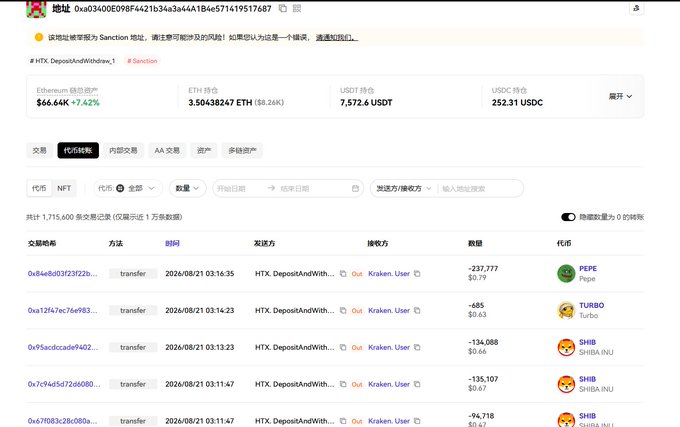Open Kraken. User in PEPE row
This screenshot has width=680, height=427.
click(389, 274)
